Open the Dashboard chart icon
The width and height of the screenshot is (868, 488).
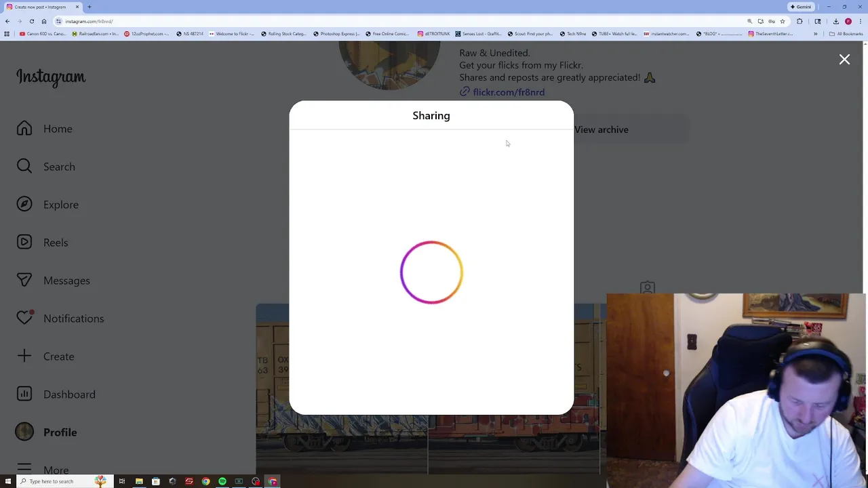24,394
